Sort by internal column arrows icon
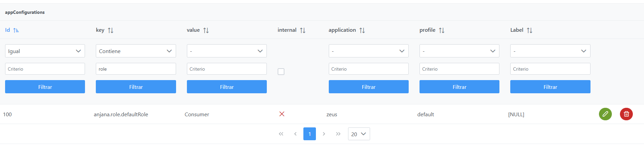The height and width of the screenshot is (147, 644). [303, 30]
